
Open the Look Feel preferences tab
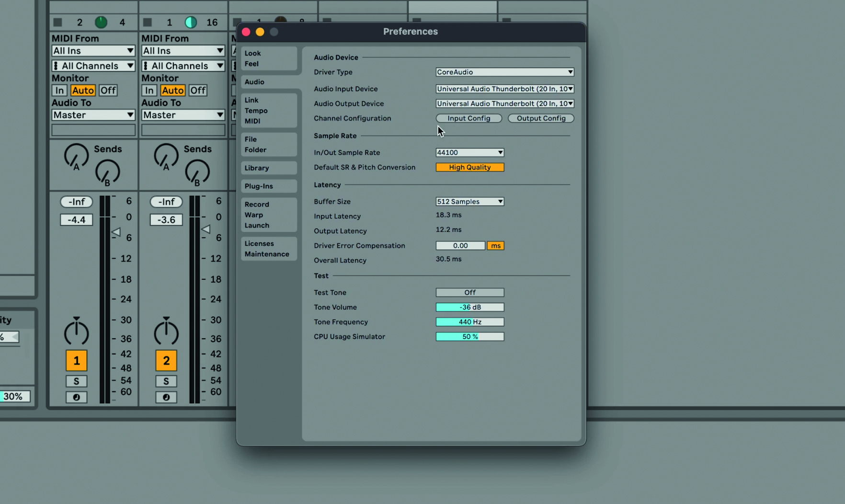(269, 58)
